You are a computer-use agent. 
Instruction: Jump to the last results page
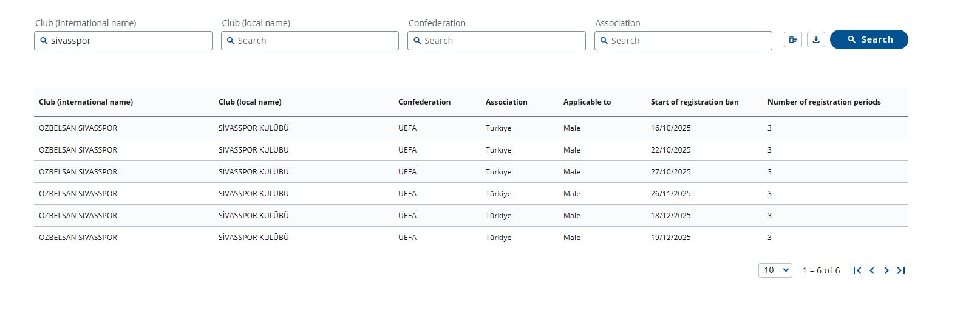[x=901, y=270]
